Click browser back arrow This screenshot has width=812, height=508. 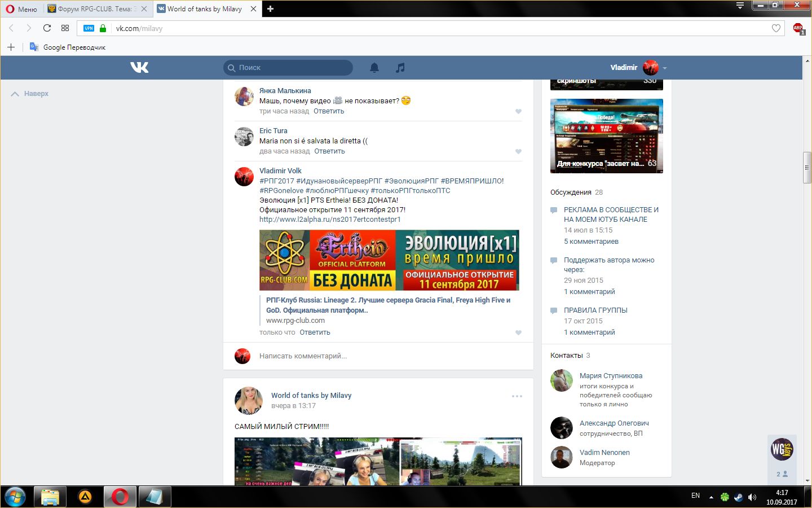[11, 28]
